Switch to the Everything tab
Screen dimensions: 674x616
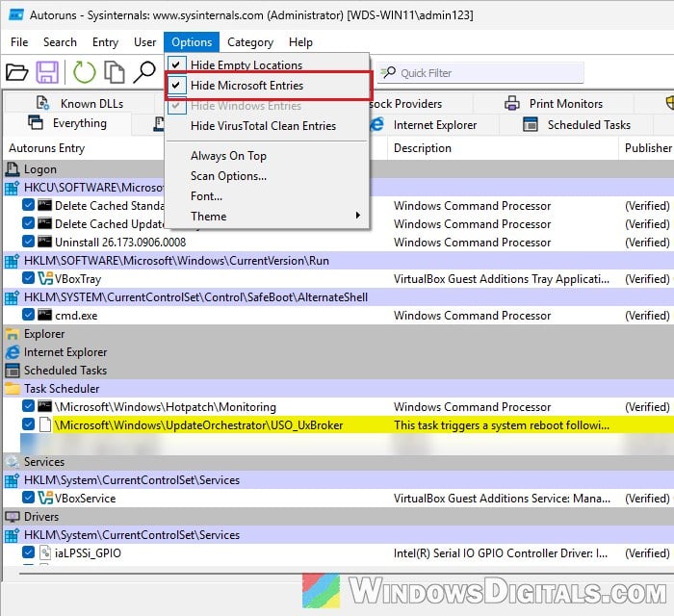pyautogui.click(x=67, y=123)
